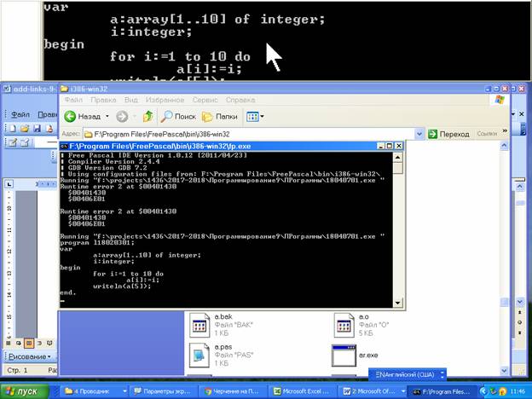Go up one folder level in Explorer
Viewport: 532px width, 399px height.
pyautogui.click(x=147, y=116)
